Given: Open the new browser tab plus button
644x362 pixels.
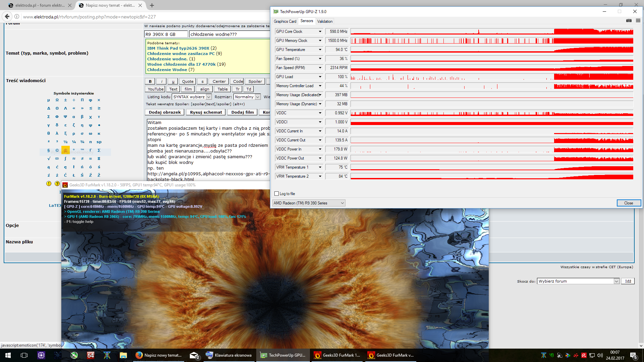Looking at the screenshot, I should [152, 5].
